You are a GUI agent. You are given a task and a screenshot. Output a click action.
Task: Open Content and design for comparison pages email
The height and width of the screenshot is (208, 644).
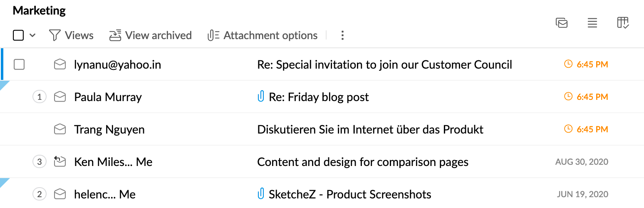click(363, 162)
